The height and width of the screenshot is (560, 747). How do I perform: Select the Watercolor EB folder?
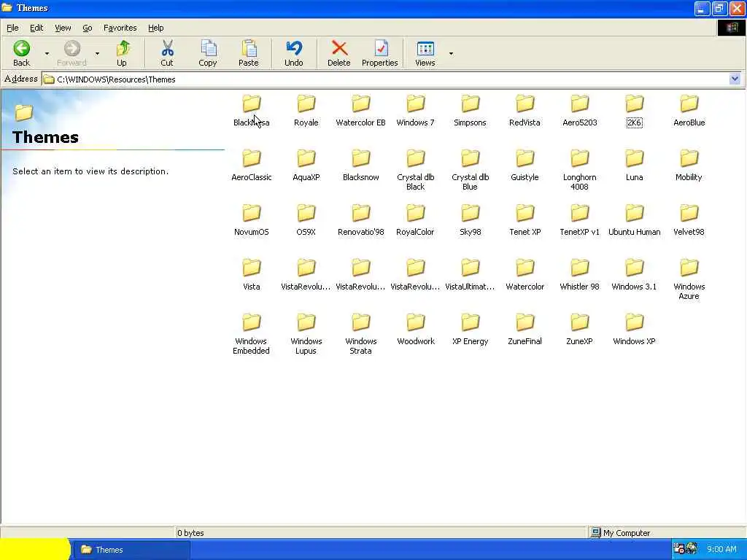point(360,111)
